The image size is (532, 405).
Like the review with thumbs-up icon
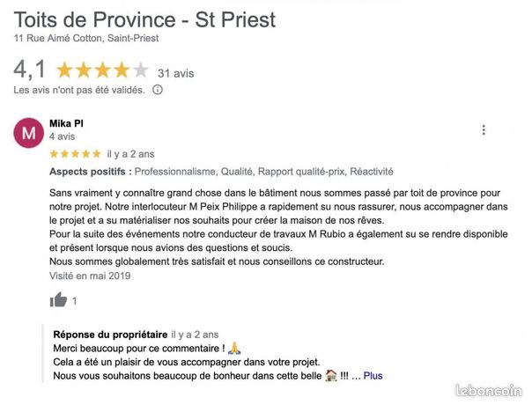58,299
